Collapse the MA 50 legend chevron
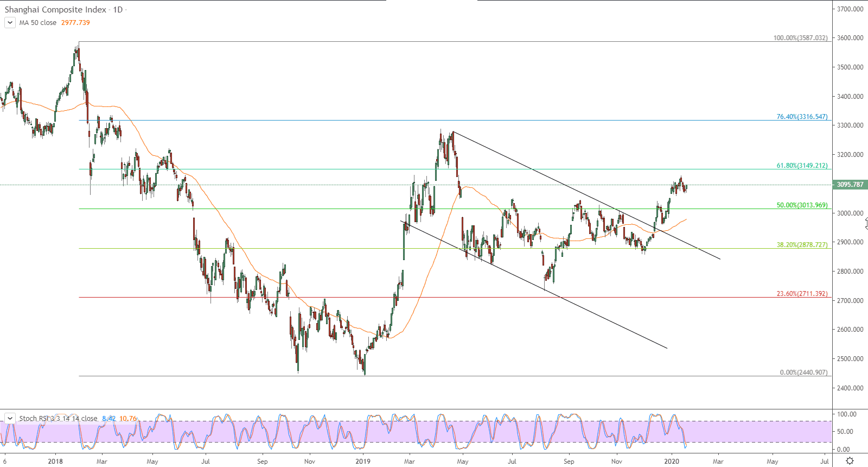The height and width of the screenshot is (467, 868). point(10,23)
